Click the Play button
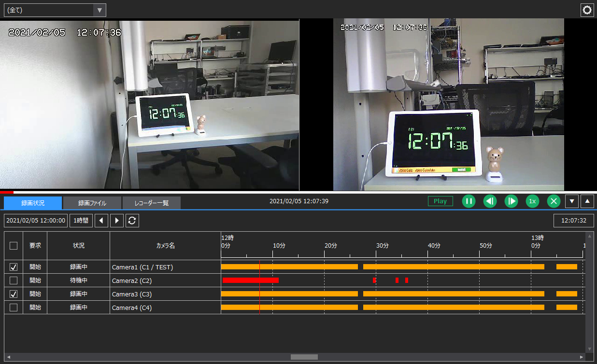597x364 pixels. tap(440, 201)
